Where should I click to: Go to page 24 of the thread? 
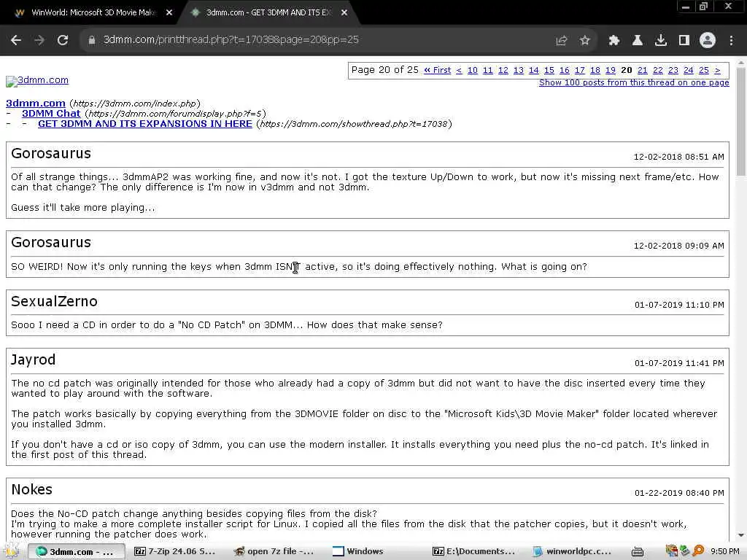(x=688, y=70)
